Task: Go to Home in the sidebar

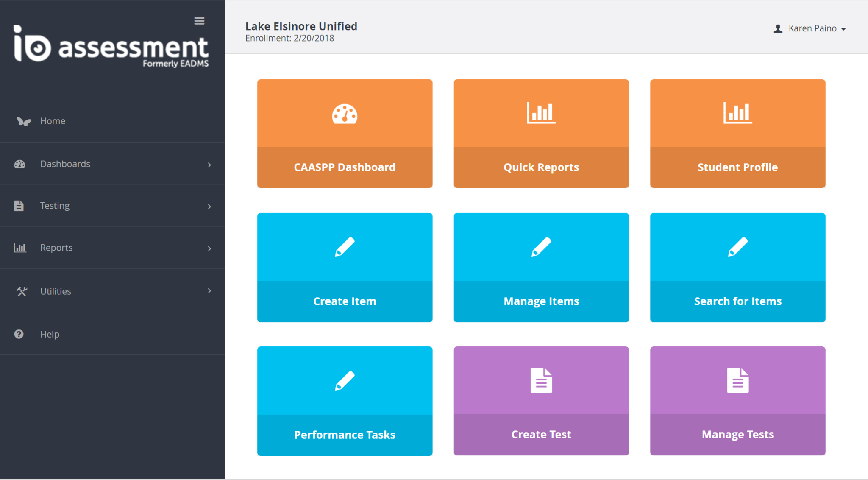Action: pos(53,121)
